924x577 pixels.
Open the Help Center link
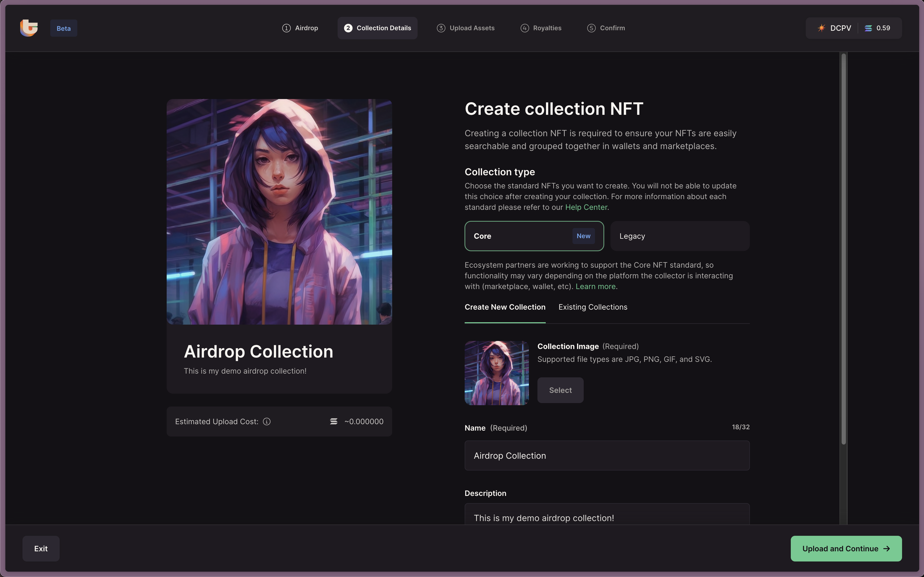pos(586,207)
